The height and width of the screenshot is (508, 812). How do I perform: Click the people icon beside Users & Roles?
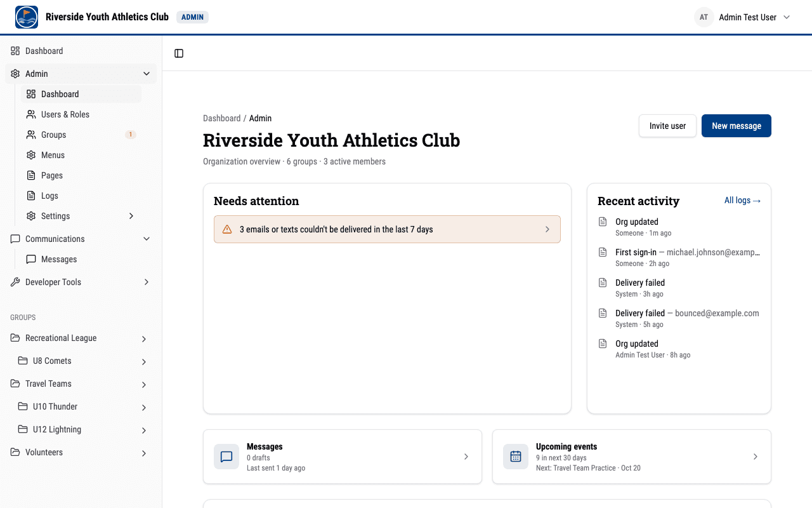pos(31,114)
